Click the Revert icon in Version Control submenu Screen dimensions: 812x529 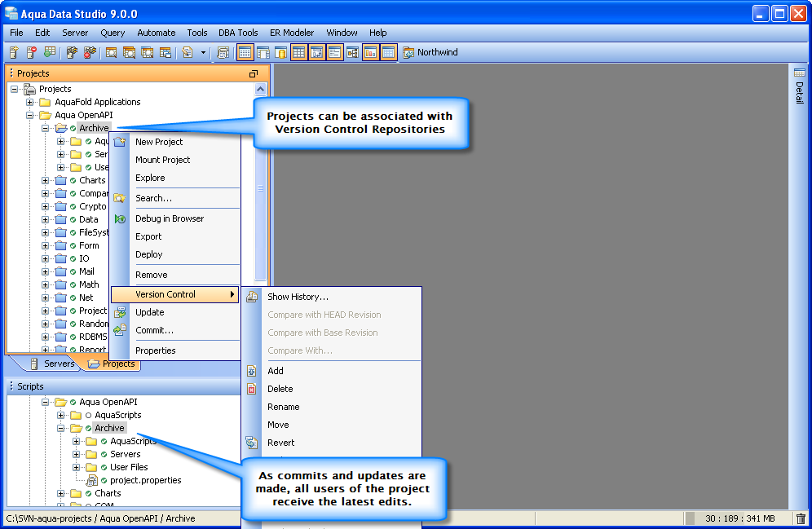(x=252, y=443)
